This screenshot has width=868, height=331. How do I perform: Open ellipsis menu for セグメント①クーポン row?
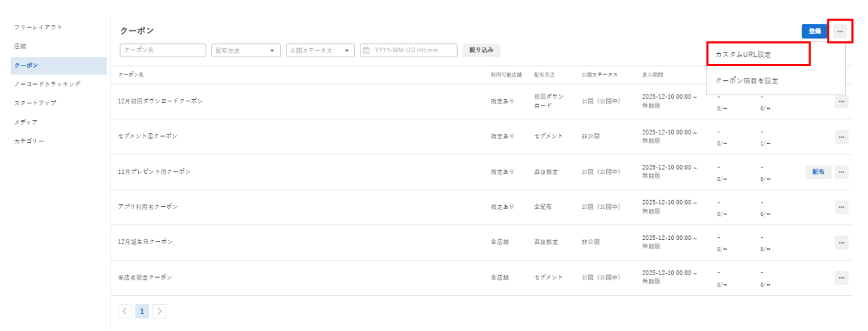tap(841, 137)
